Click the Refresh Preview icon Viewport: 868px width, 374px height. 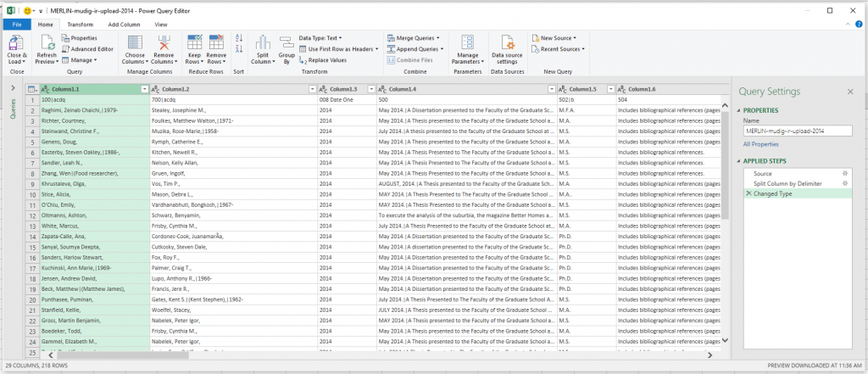point(47,44)
